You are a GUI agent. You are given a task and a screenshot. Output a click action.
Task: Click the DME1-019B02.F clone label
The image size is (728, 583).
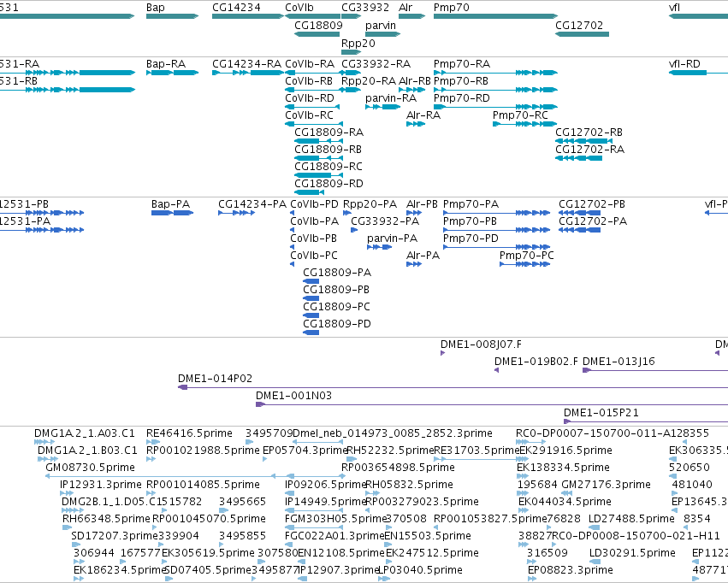536,362
